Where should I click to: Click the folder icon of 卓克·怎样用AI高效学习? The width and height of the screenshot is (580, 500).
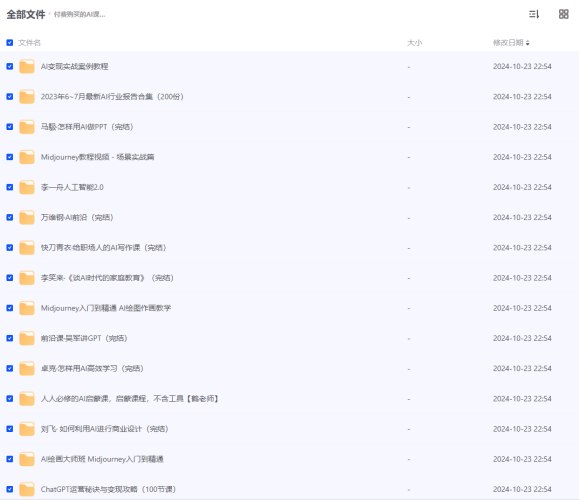(x=27, y=369)
